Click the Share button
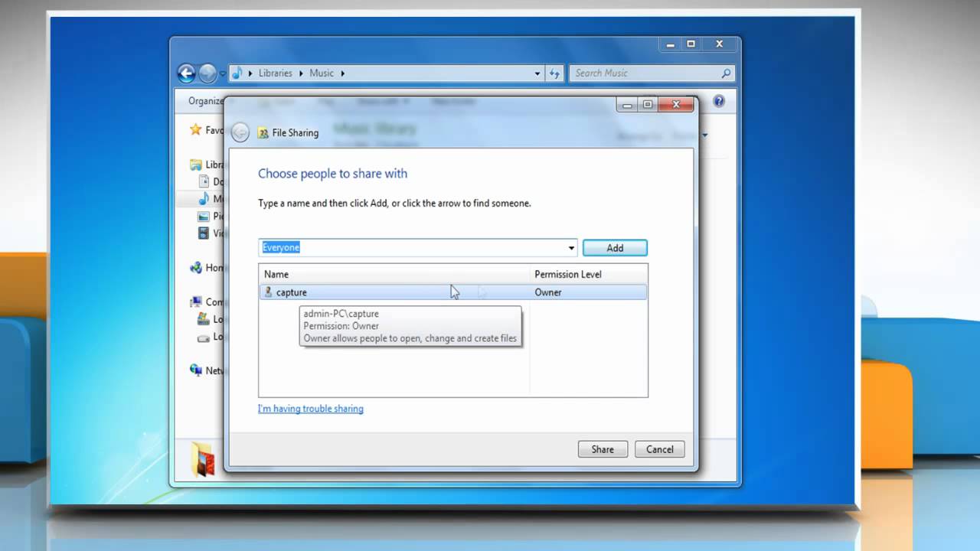This screenshot has height=551, width=980. (603, 449)
